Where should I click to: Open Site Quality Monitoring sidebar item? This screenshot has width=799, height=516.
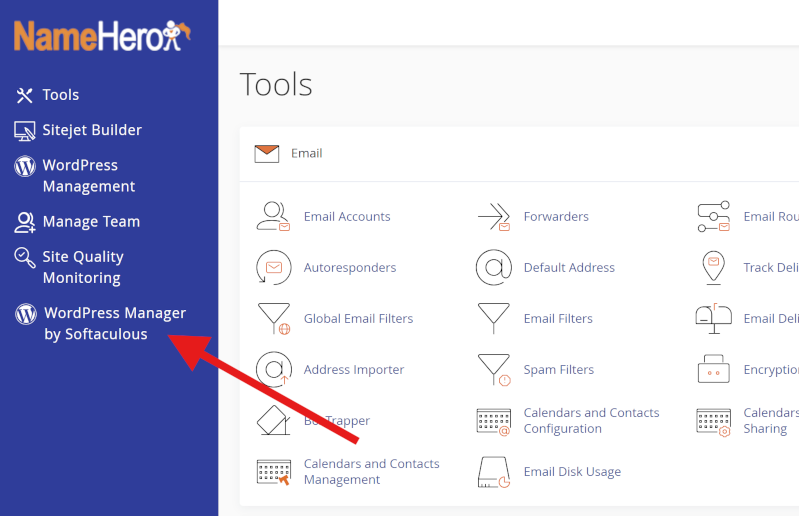tap(83, 267)
